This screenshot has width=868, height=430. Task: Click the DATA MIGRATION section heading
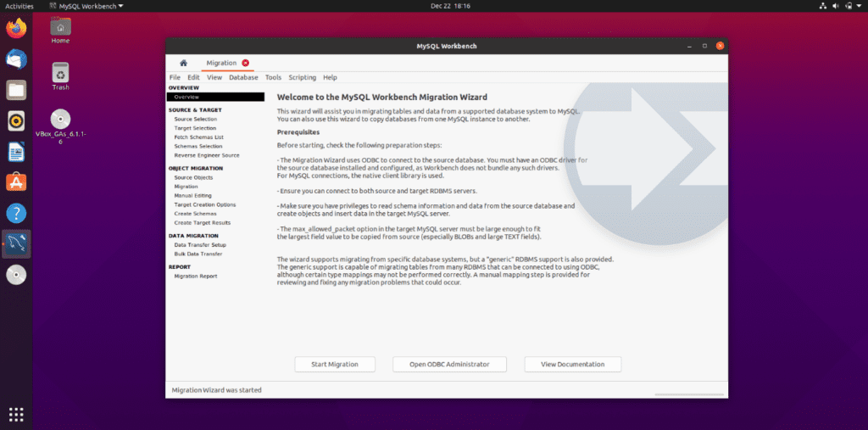tap(193, 236)
